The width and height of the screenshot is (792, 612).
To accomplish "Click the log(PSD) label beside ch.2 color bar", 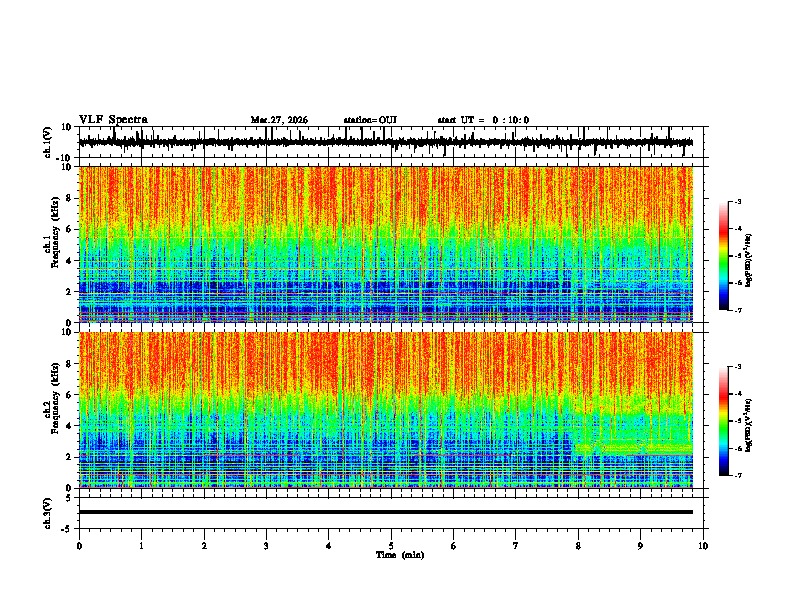I will tap(749, 425).
